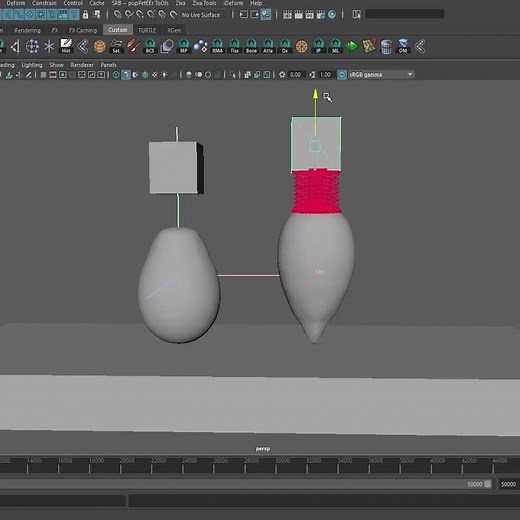Click the trash bin shelf icon
This screenshot has height=520, width=520.
tap(386, 46)
